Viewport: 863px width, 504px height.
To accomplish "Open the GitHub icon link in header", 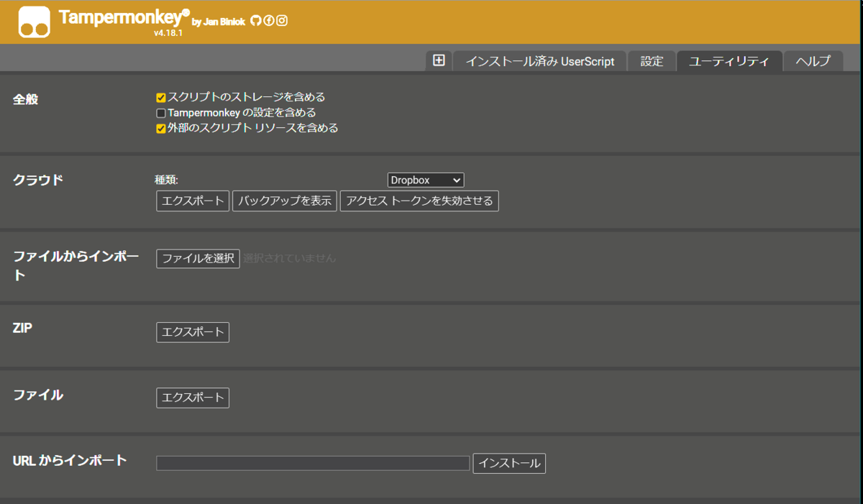I will pos(256,21).
